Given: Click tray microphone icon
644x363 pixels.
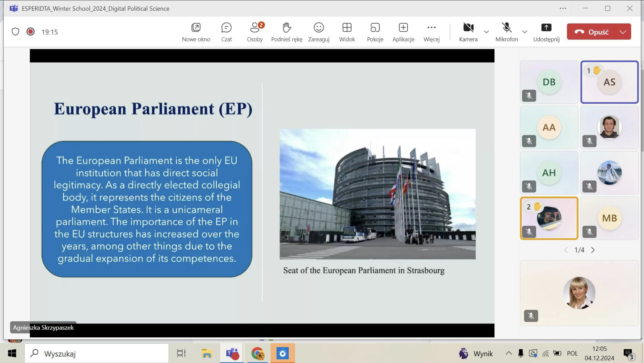Looking at the screenshot, I should pos(520,353).
